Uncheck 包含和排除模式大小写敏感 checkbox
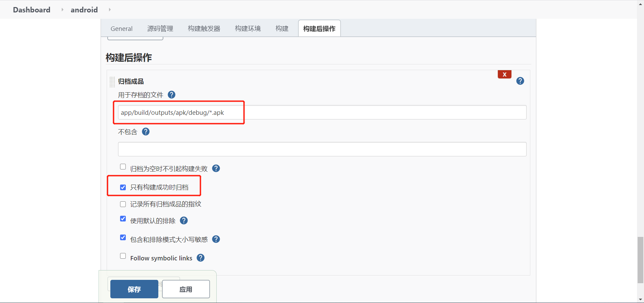This screenshot has width=644, height=303. tap(123, 238)
